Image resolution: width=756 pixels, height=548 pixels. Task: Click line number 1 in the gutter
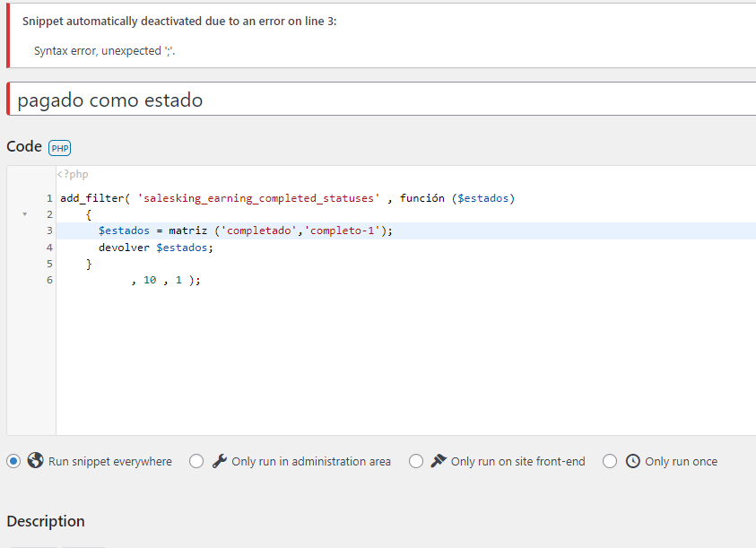[49, 198]
